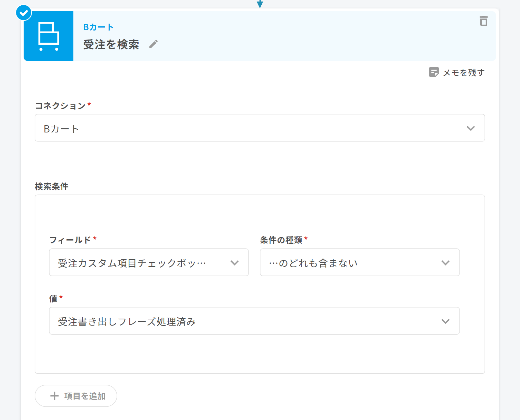Click the 受注を検索 step title
Image resolution: width=520 pixels, height=420 pixels.
tap(111, 44)
